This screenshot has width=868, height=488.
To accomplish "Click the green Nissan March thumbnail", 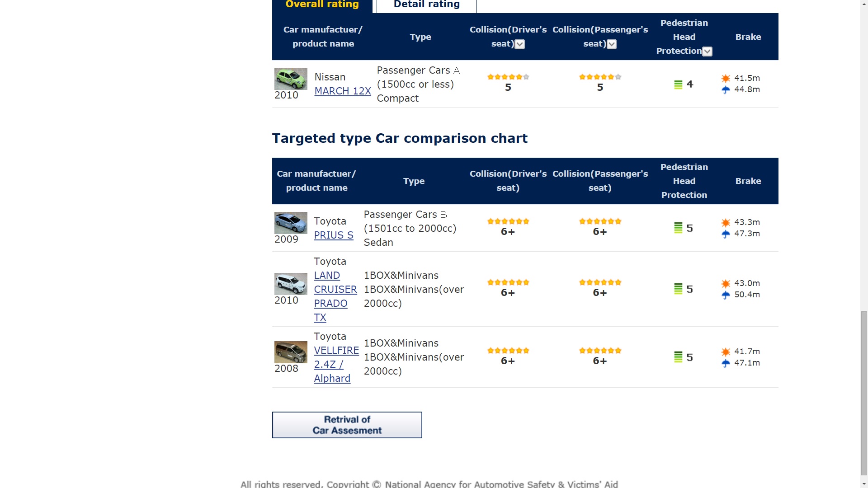I will [291, 79].
